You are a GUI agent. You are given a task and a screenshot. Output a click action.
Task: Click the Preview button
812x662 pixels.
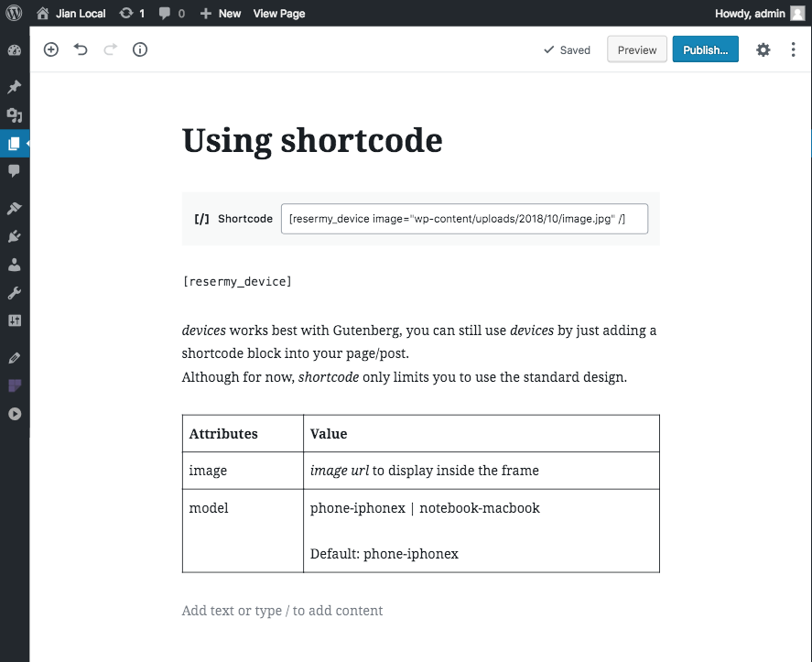tap(637, 49)
